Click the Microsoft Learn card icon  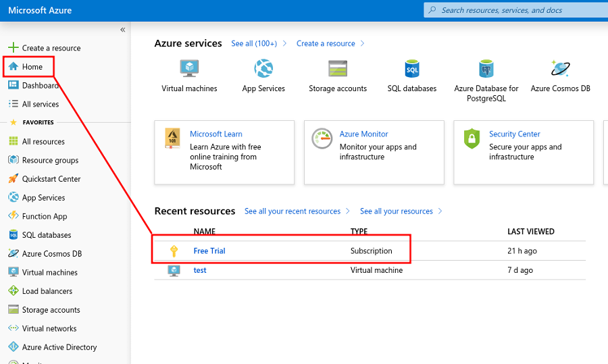172,138
